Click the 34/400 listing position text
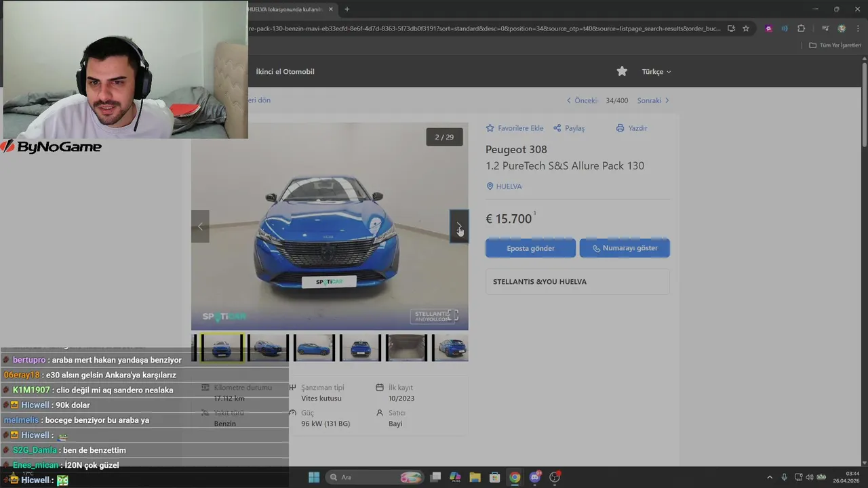 (x=617, y=100)
